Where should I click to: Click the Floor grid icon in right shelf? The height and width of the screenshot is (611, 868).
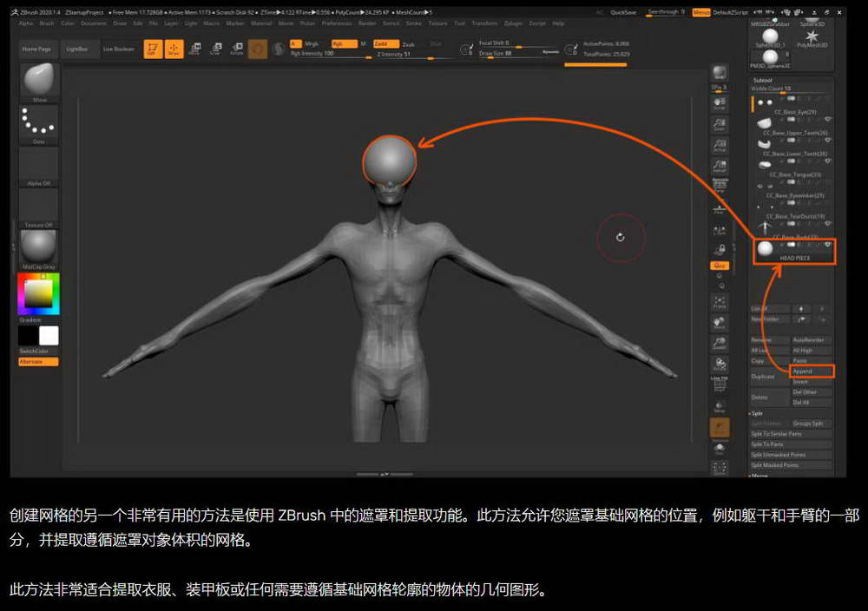click(720, 209)
